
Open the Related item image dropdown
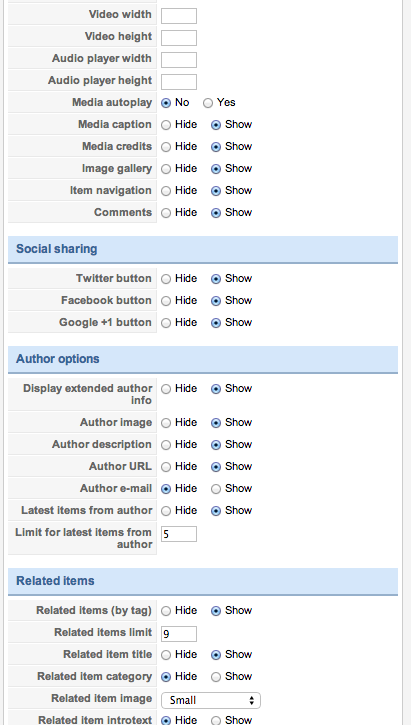pos(211,700)
